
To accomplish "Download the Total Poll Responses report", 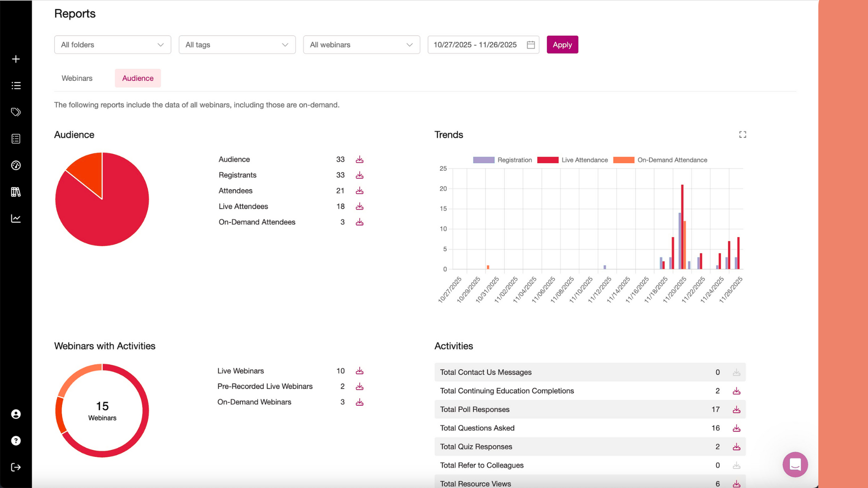I will click(736, 409).
